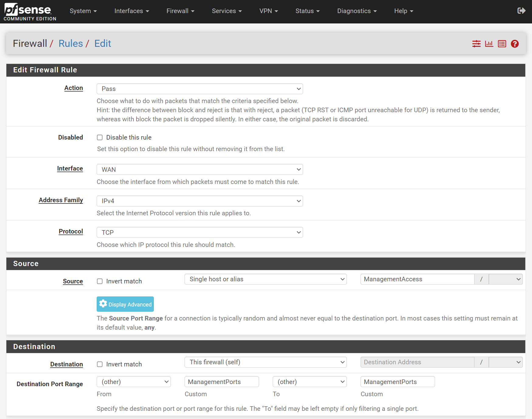Click the Action field label link
Image resolution: width=532 pixels, height=419 pixels.
point(74,88)
